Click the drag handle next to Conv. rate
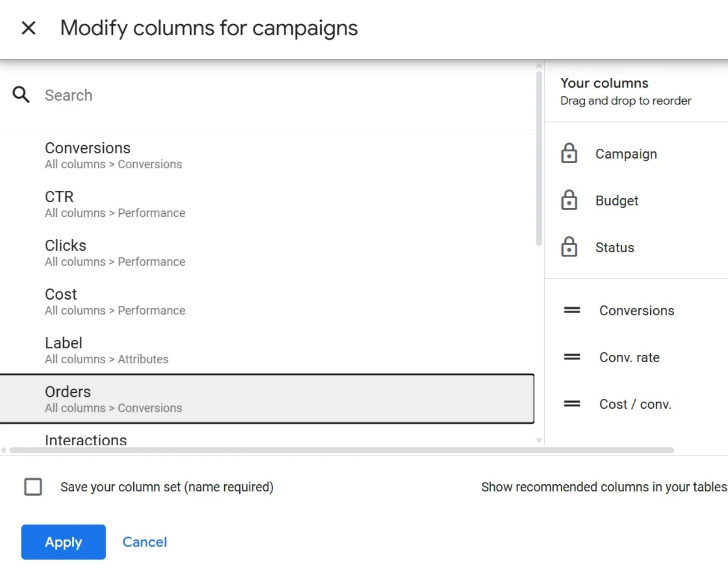This screenshot has height=568, width=728. coord(572,357)
